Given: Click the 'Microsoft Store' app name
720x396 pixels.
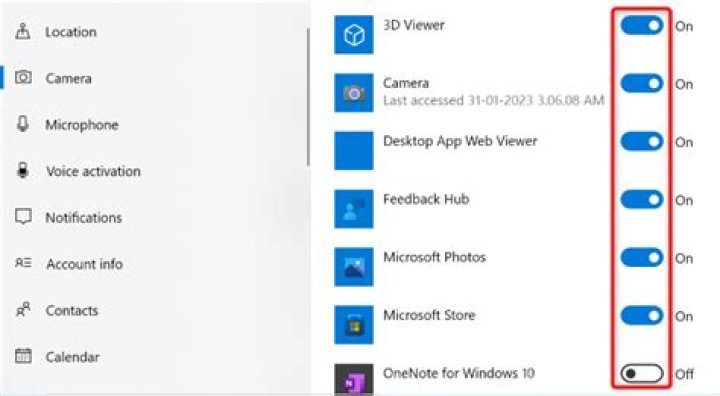Looking at the screenshot, I should coord(429,315).
